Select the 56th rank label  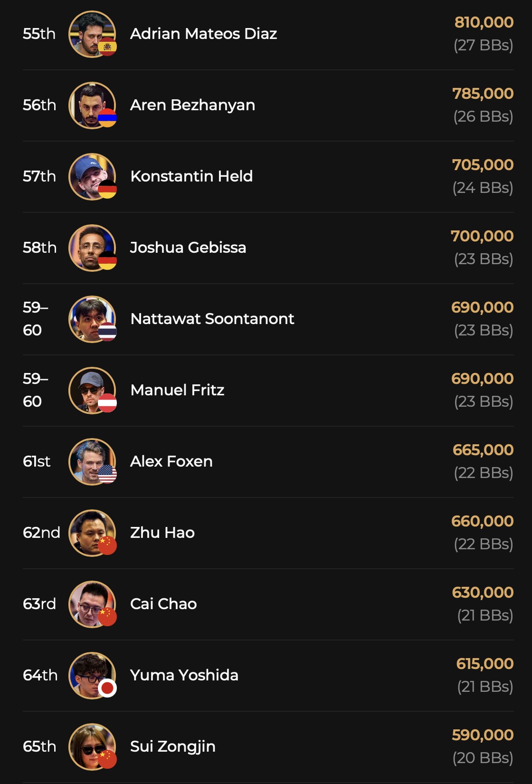click(x=39, y=105)
